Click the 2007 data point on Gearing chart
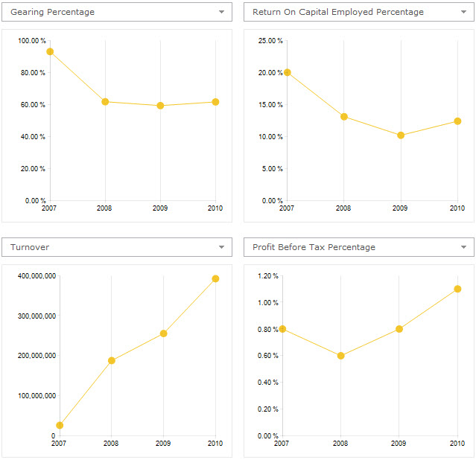The width and height of the screenshot is (476, 460). pyautogui.click(x=50, y=51)
